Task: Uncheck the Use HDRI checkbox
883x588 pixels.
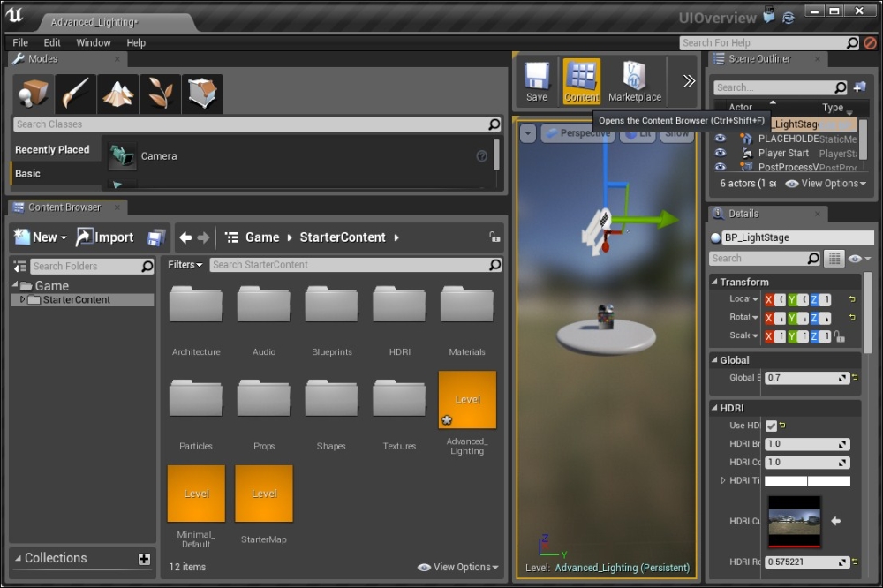Action: tap(771, 426)
